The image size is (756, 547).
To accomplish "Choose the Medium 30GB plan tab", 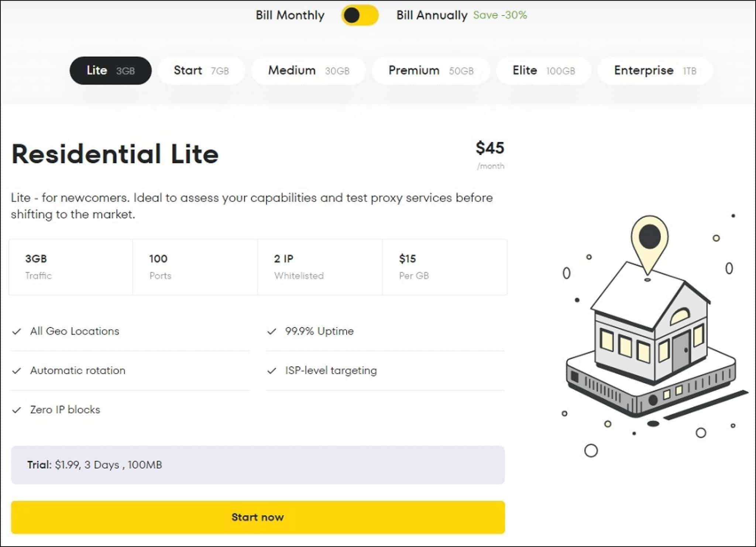I will pyautogui.click(x=309, y=70).
